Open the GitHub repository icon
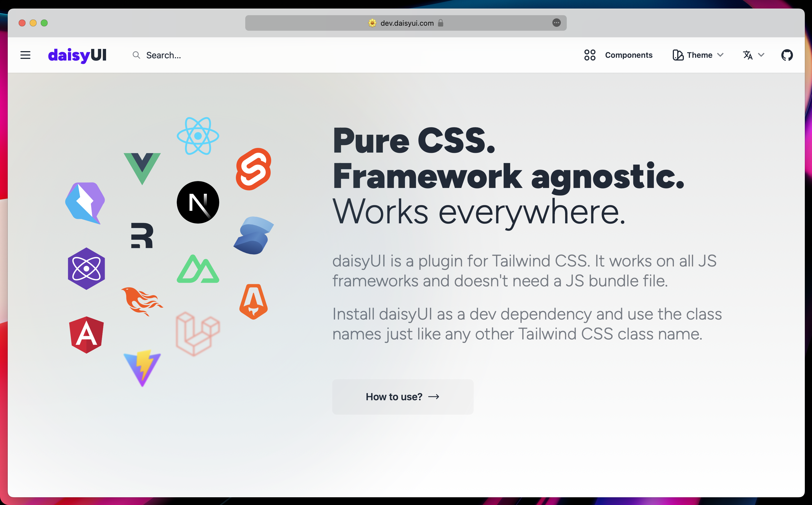The width and height of the screenshot is (812, 505). coord(787,55)
